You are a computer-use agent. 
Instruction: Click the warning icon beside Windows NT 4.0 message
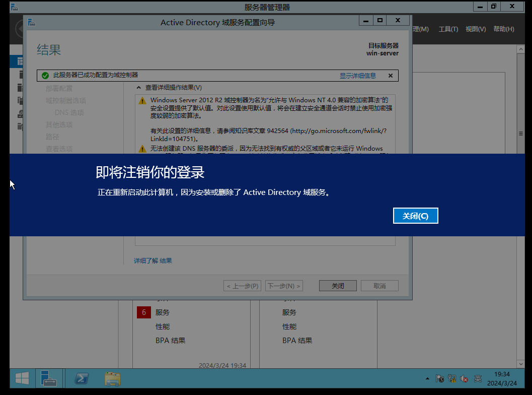(142, 101)
